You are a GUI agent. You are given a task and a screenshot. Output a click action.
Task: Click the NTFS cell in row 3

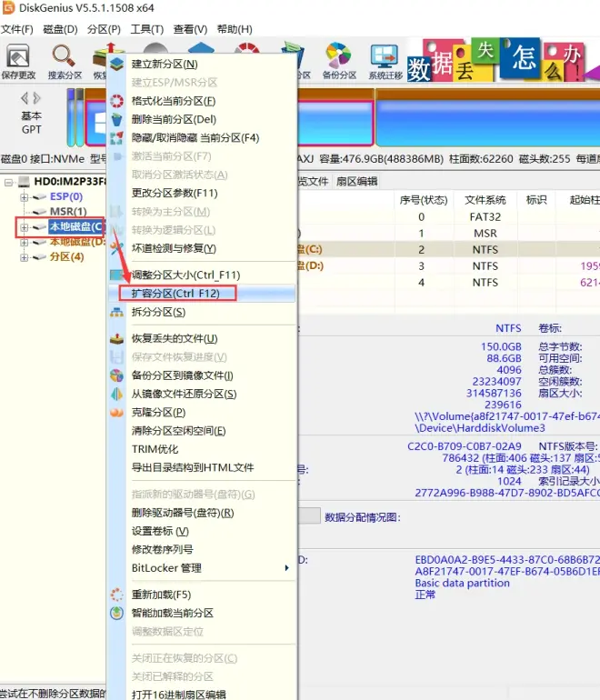485,266
